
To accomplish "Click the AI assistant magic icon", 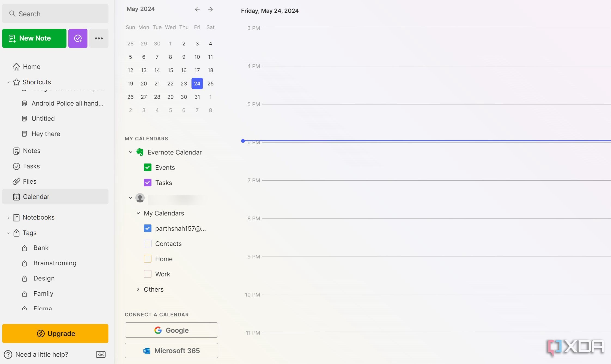I will [x=78, y=38].
